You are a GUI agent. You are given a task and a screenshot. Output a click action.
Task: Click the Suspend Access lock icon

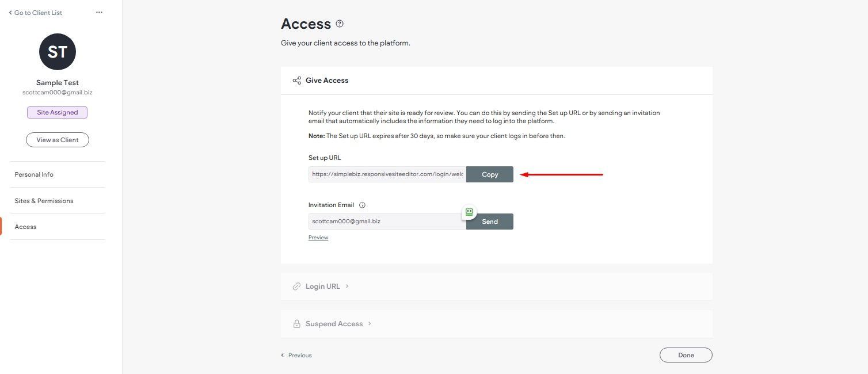point(297,324)
